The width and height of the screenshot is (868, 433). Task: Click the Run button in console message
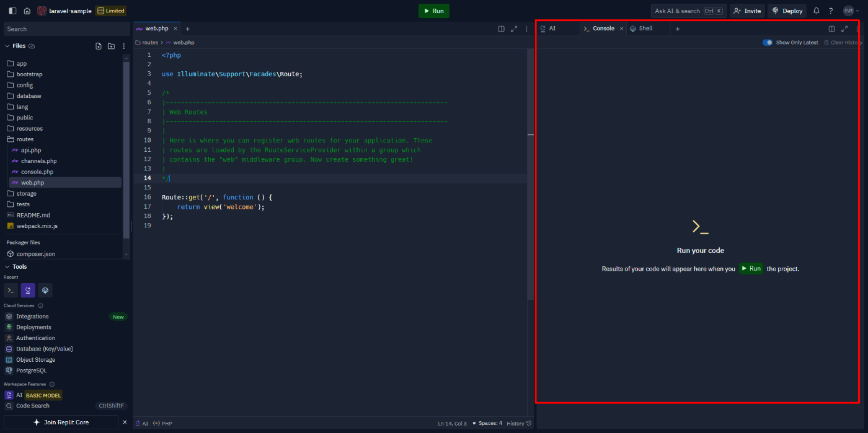pyautogui.click(x=751, y=269)
